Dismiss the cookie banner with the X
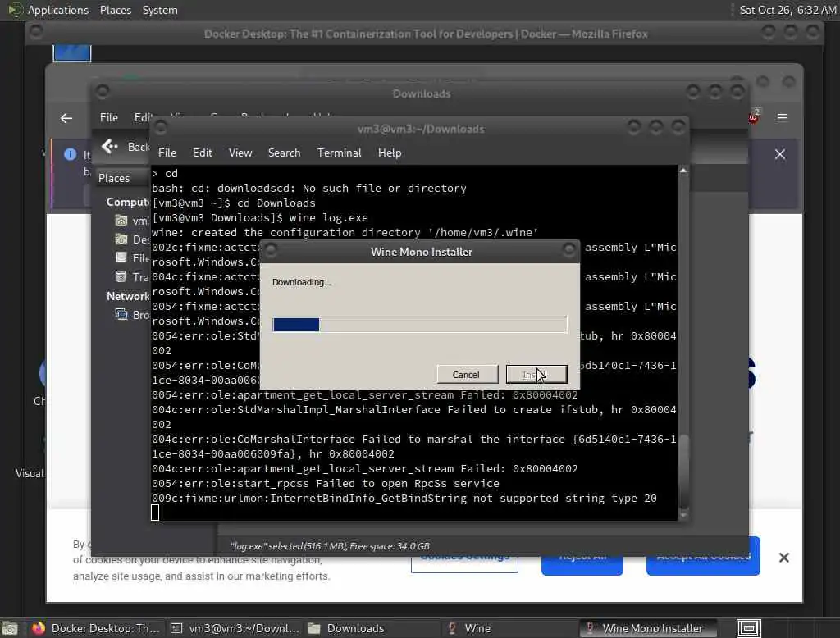The height and width of the screenshot is (638, 840). click(x=783, y=558)
